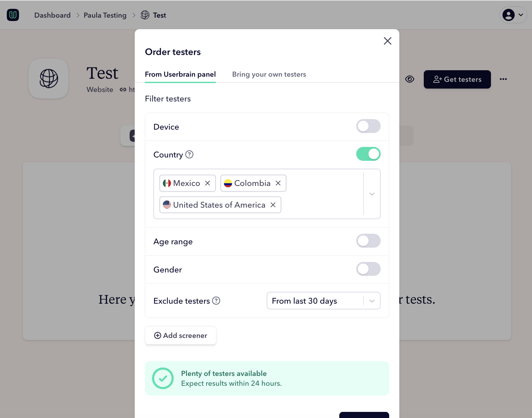Image resolution: width=532 pixels, height=418 pixels.
Task: Click the link icon beside Website
Action: click(x=123, y=89)
